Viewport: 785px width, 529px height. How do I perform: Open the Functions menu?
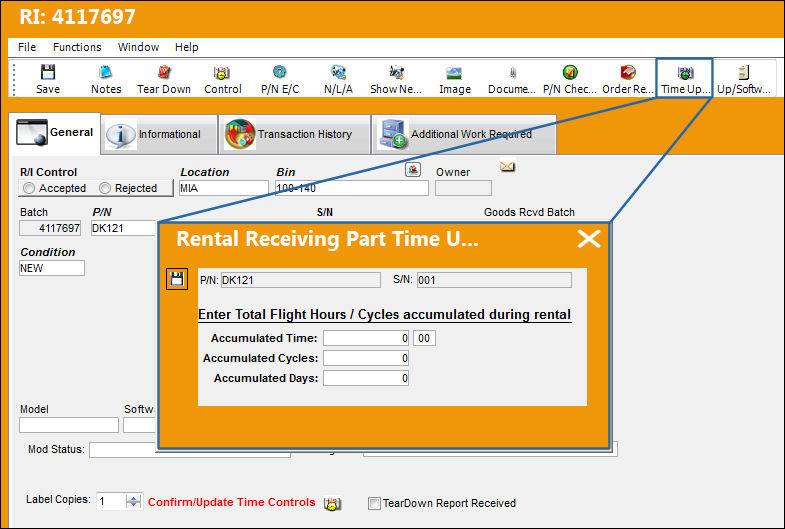(77, 47)
